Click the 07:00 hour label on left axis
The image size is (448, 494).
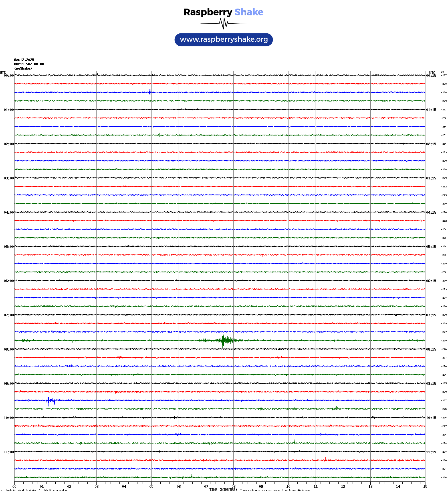coord(9,315)
